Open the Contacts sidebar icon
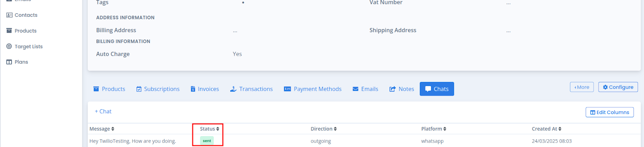Image resolution: width=644 pixels, height=147 pixels. [9, 15]
